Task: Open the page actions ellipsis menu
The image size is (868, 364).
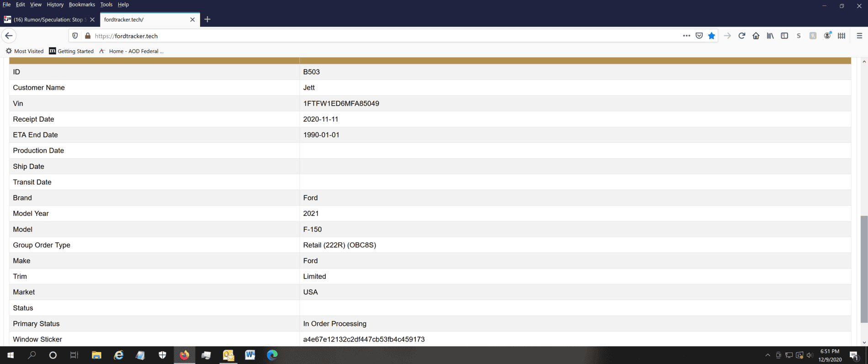Action: coord(686,36)
